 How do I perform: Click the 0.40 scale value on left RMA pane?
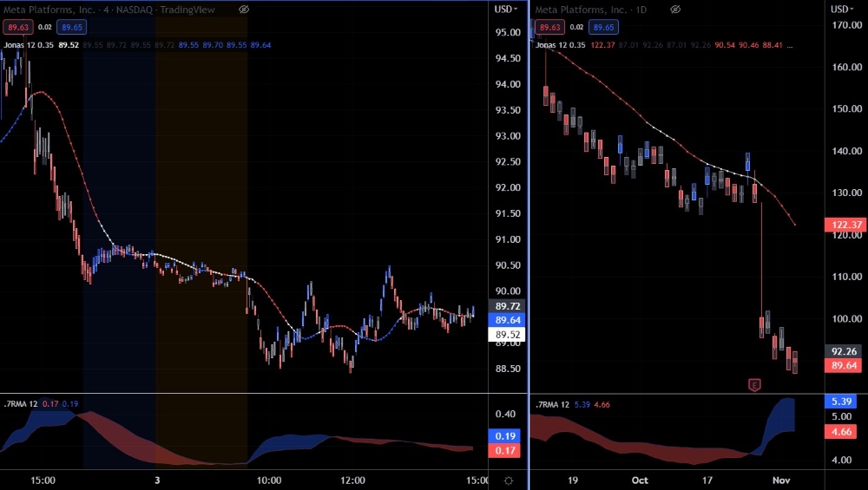(505, 414)
